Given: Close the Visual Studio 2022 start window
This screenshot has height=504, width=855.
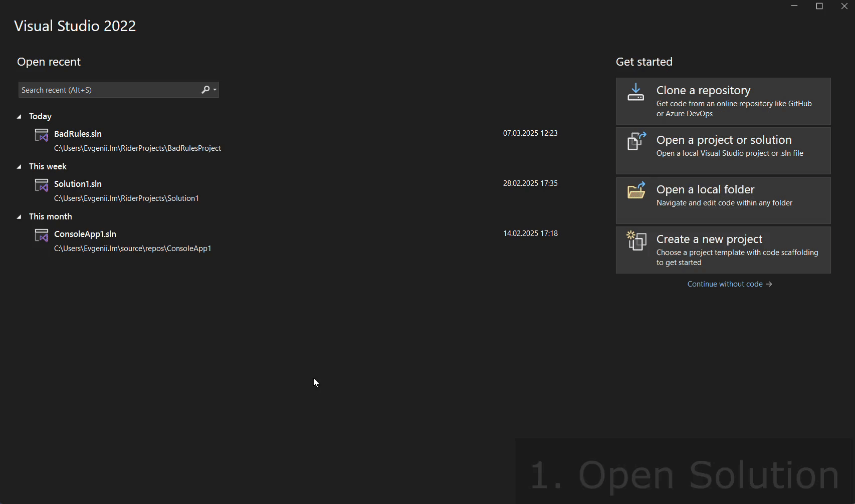Looking at the screenshot, I should point(844,6).
